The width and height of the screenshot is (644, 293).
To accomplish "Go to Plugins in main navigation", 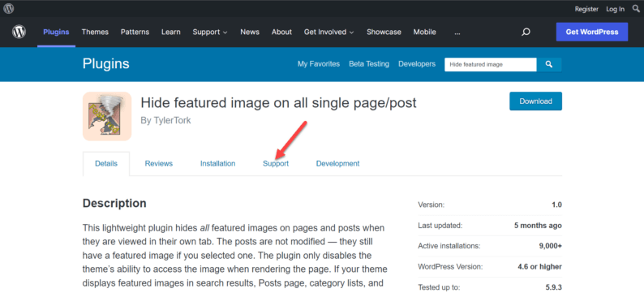I will tap(56, 32).
